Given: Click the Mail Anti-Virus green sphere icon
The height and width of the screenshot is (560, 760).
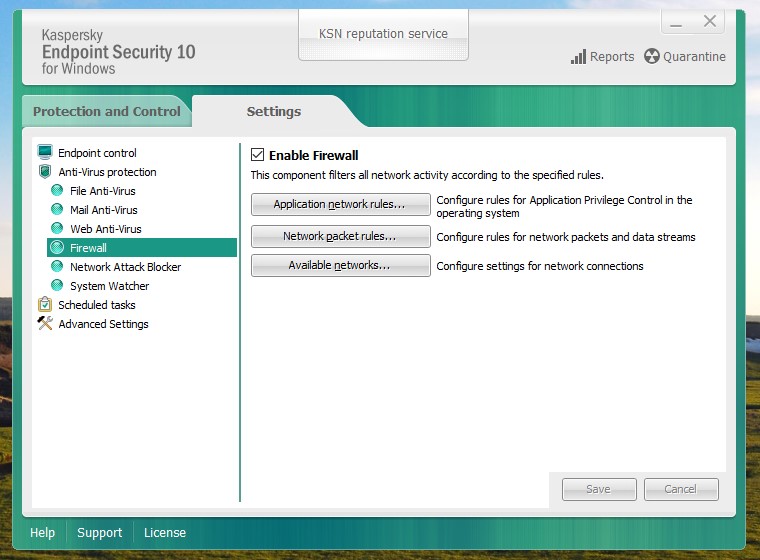Looking at the screenshot, I should [x=57, y=209].
